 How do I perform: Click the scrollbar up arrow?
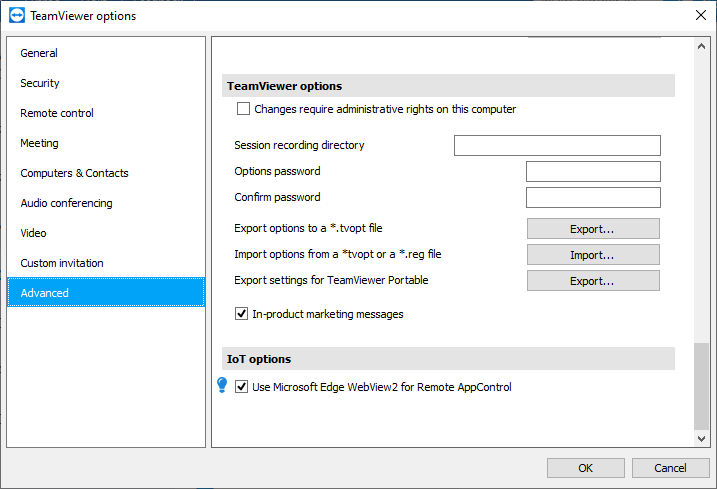point(701,46)
